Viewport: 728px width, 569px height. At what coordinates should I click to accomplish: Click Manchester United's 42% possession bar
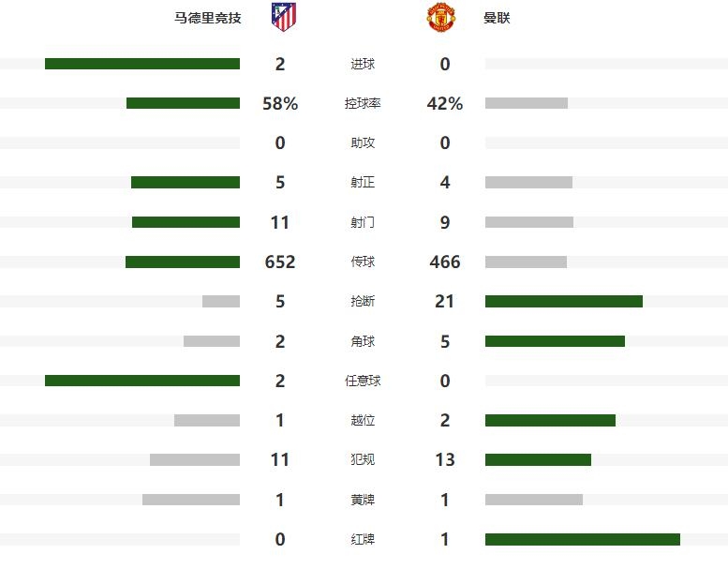coord(527,103)
